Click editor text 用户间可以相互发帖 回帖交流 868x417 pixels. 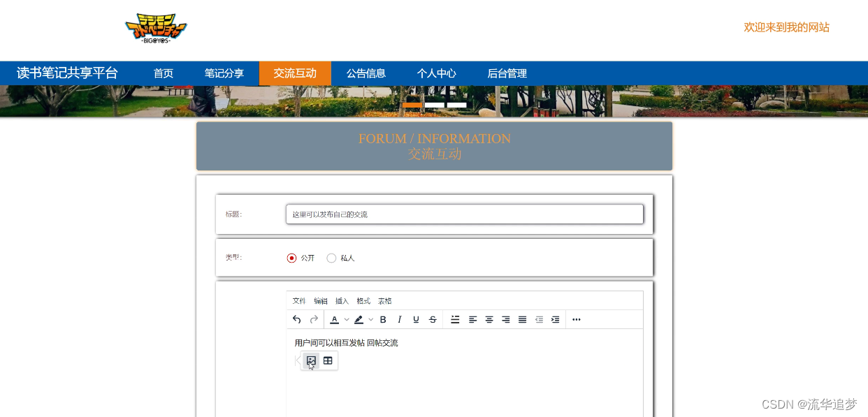346,343
